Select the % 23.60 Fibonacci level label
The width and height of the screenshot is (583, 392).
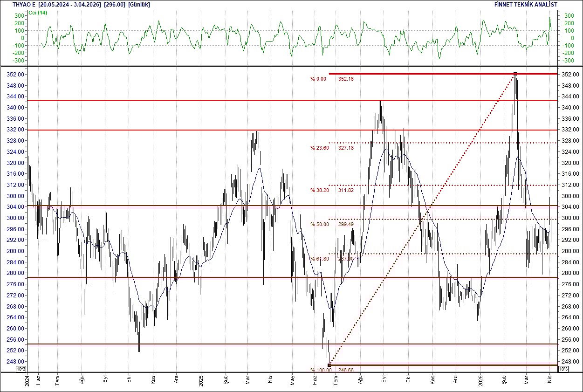320,148
